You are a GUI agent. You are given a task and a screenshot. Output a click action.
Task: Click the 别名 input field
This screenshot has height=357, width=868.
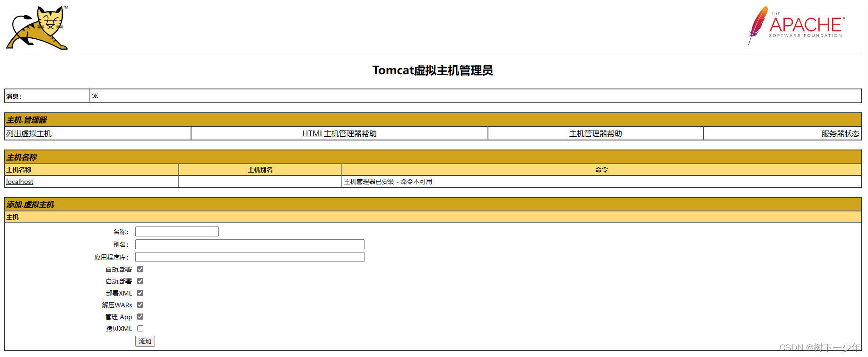(x=250, y=244)
